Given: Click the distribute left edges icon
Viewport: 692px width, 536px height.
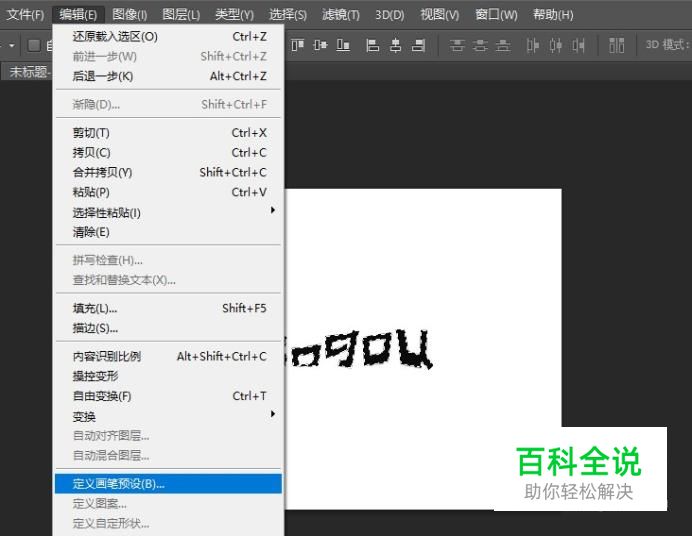Looking at the screenshot, I should click(533, 45).
